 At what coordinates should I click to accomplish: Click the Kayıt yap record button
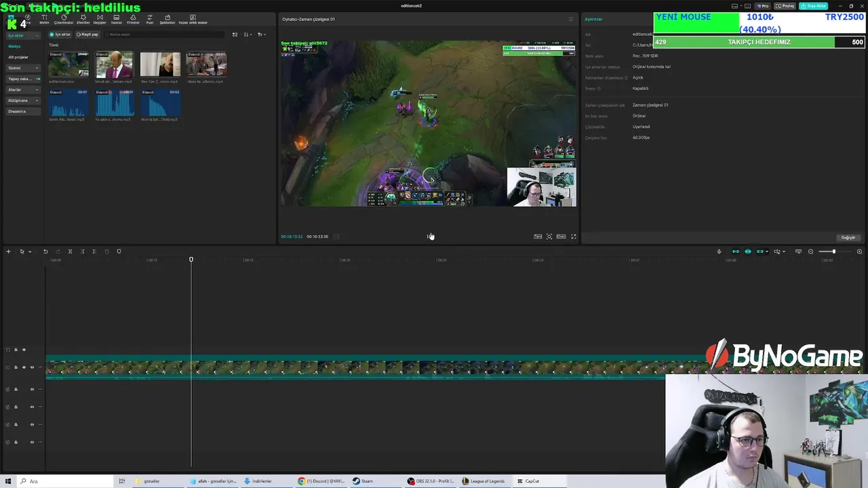pos(87,35)
